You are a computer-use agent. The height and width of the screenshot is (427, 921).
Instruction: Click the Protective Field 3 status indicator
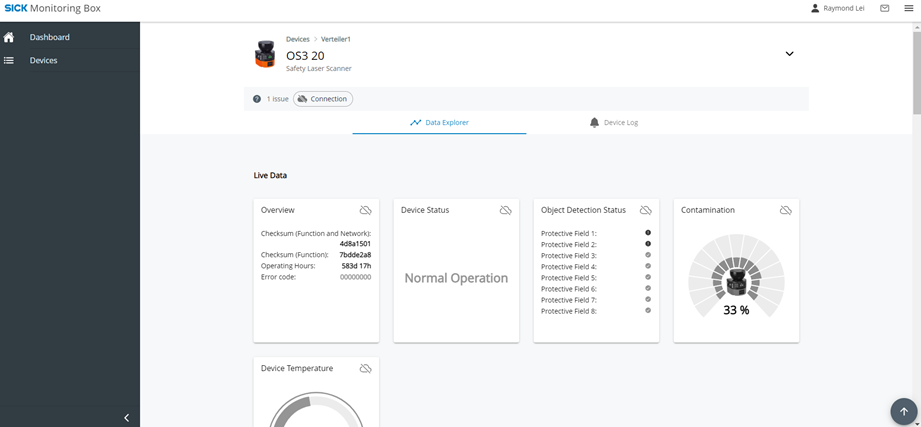[x=648, y=255]
